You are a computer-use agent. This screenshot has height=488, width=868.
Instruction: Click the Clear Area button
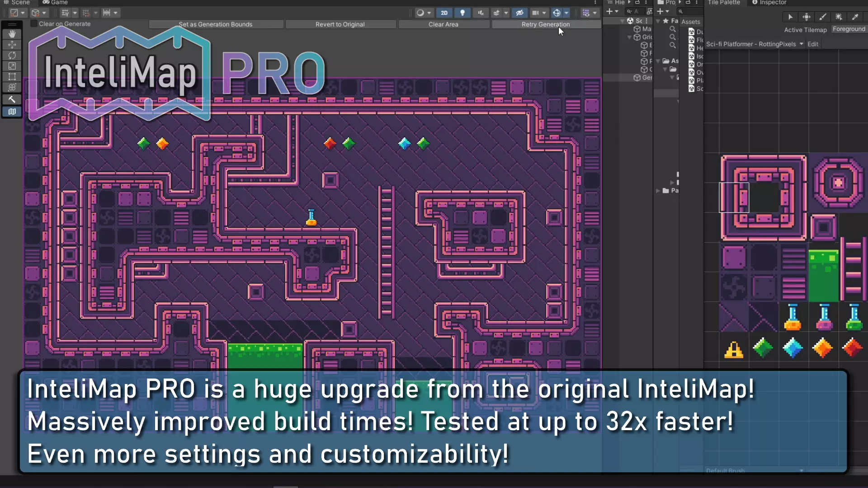(x=443, y=24)
